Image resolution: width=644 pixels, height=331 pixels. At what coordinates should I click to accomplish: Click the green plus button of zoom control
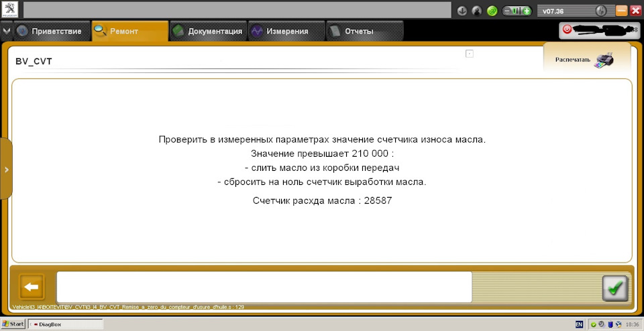[527, 11]
